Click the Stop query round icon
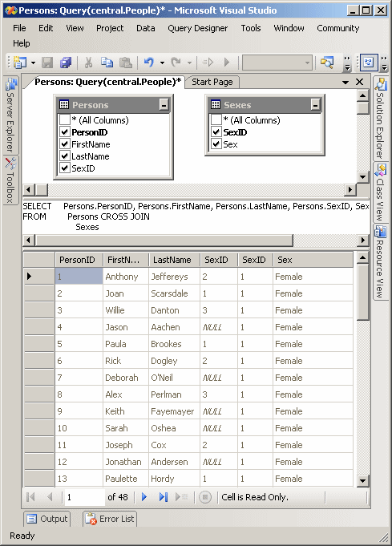392x546 pixels. (205, 497)
